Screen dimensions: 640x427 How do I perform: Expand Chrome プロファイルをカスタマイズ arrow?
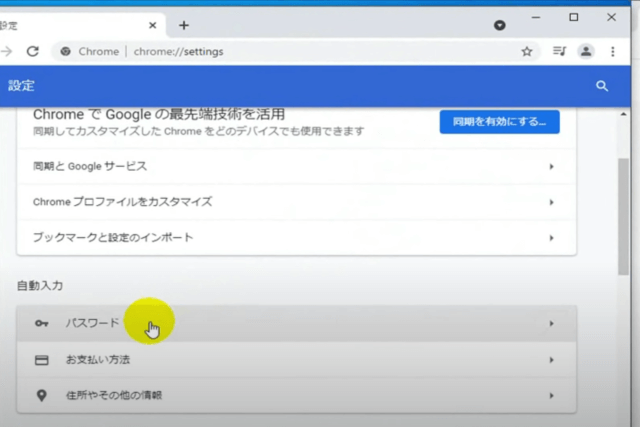point(551,202)
